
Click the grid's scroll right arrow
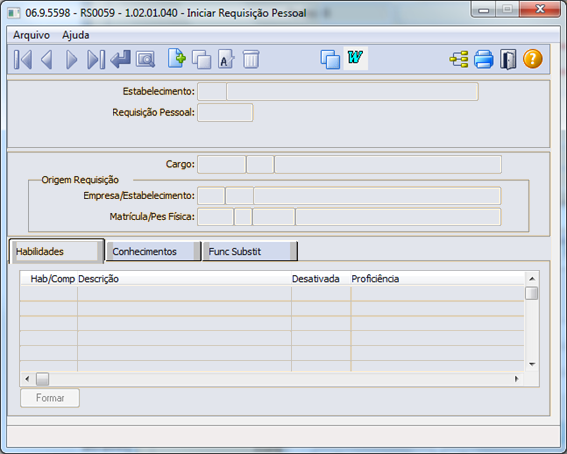[x=517, y=379]
